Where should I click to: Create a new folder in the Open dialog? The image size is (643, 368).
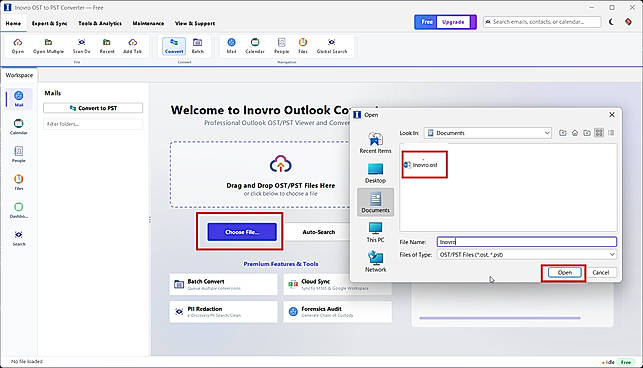[587, 133]
